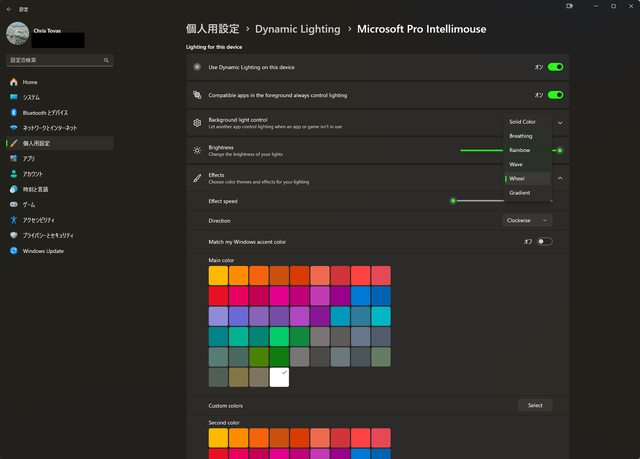640x459 pixels.
Task: Click the Home icon in sidebar
Action: (14, 82)
